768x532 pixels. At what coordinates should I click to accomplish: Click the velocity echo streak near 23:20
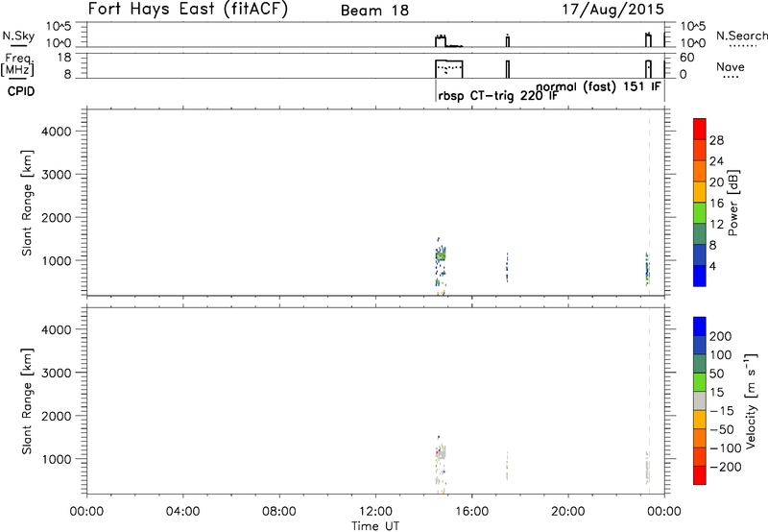pos(647,468)
